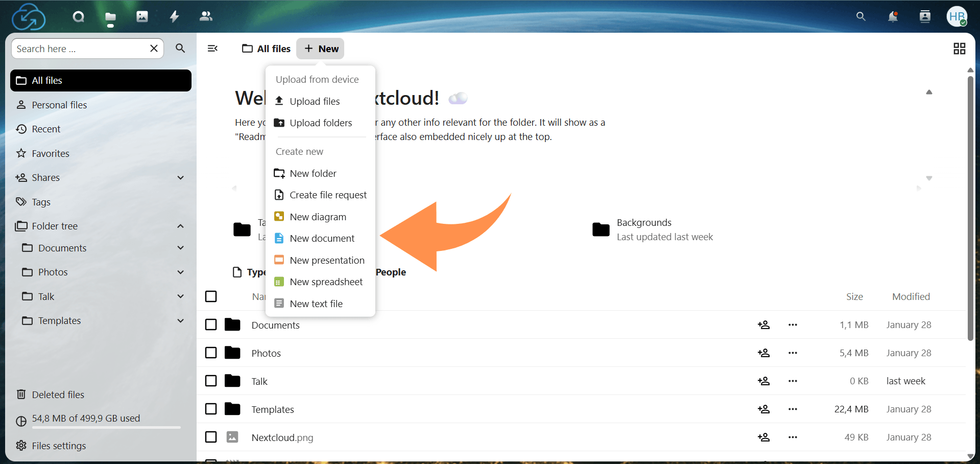This screenshot has height=464, width=980.
Task: Check the Talk row checkbox
Action: (210, 381)
